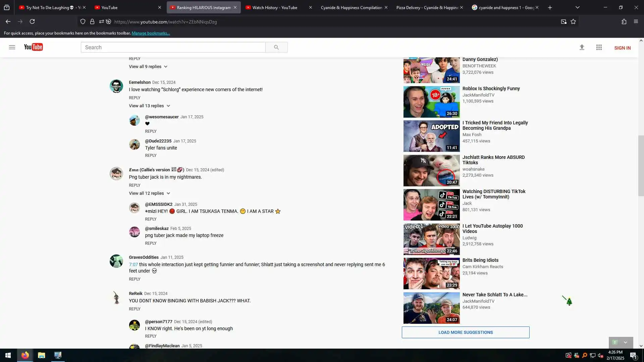644x362 pixels.
Task: Switch to Watch History - YouTube tab
Action: (275, 7)
